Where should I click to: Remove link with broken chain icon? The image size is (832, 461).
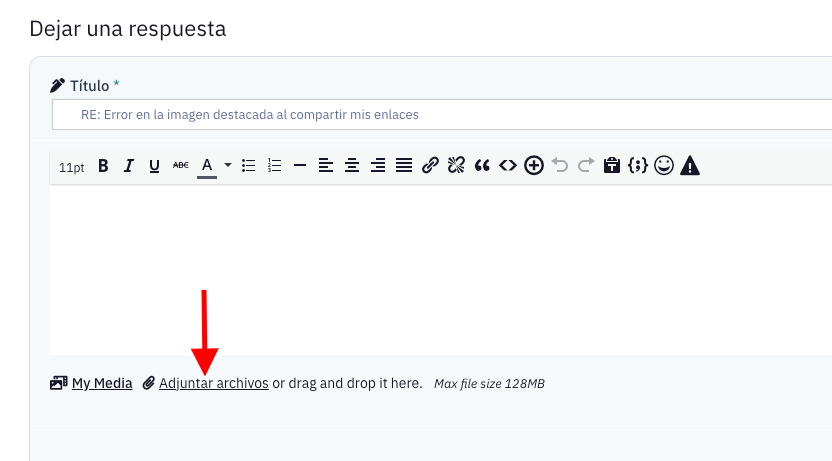456,166
